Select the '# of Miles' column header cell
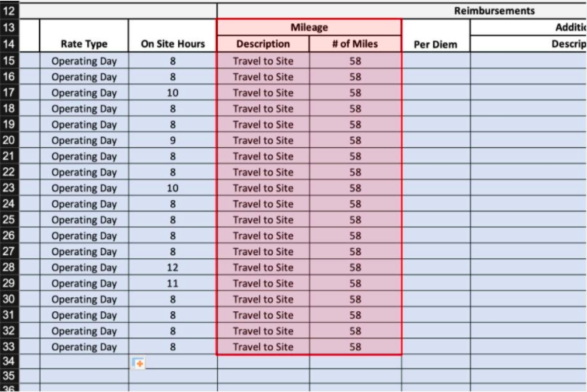The image size is (587, 392). click(x=355, y=44)
